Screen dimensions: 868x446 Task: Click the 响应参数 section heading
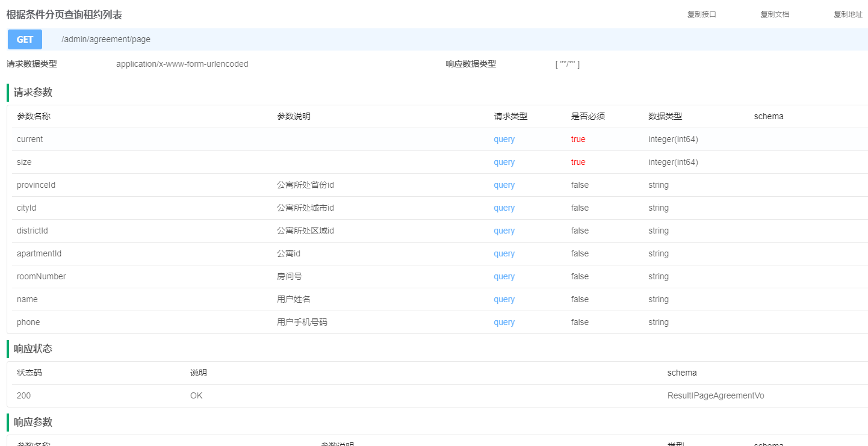pos(33,422)
